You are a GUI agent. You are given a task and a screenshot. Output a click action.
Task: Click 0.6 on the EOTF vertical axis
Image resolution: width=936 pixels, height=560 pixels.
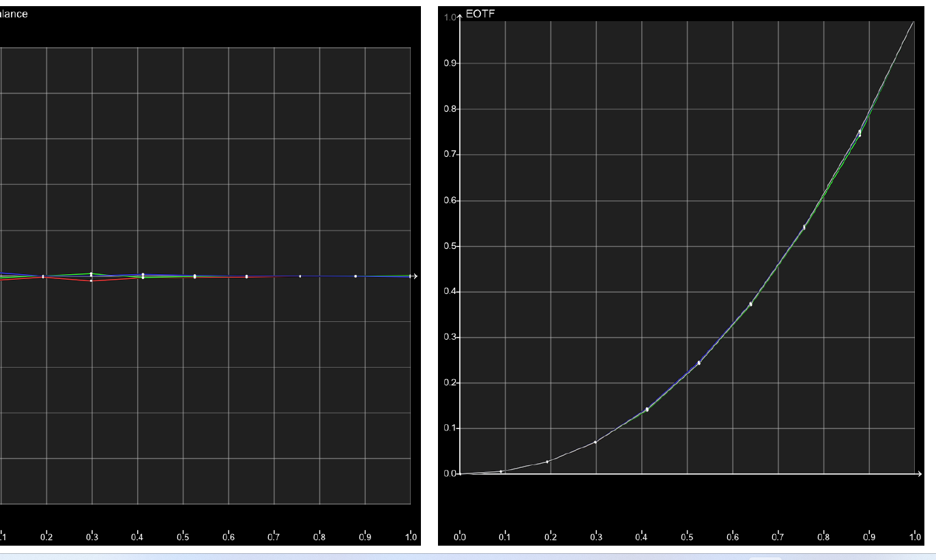pyautogui.click(x=450, y=201)
